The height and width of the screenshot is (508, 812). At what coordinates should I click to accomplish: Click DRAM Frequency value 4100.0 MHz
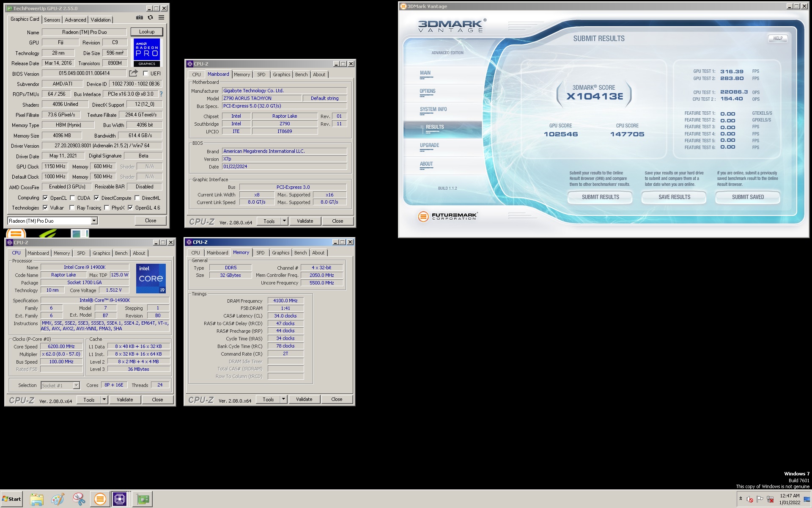(x=285, y=301)
